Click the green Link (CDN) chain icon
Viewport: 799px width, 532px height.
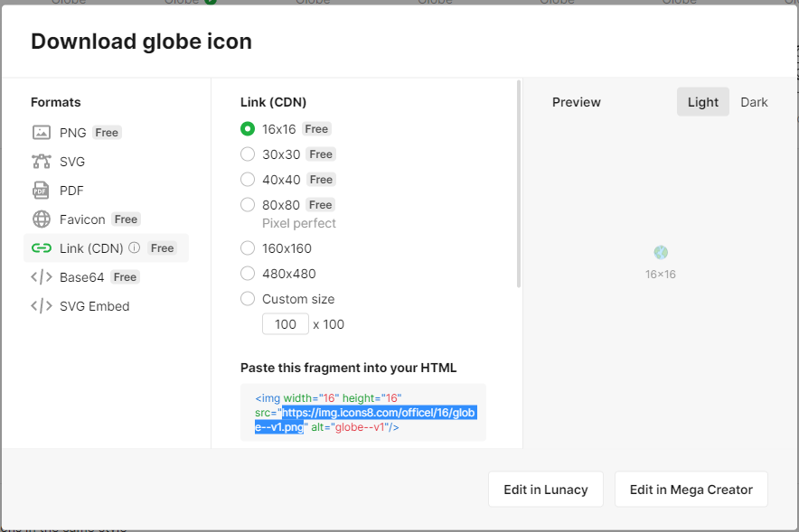[42, 248]
